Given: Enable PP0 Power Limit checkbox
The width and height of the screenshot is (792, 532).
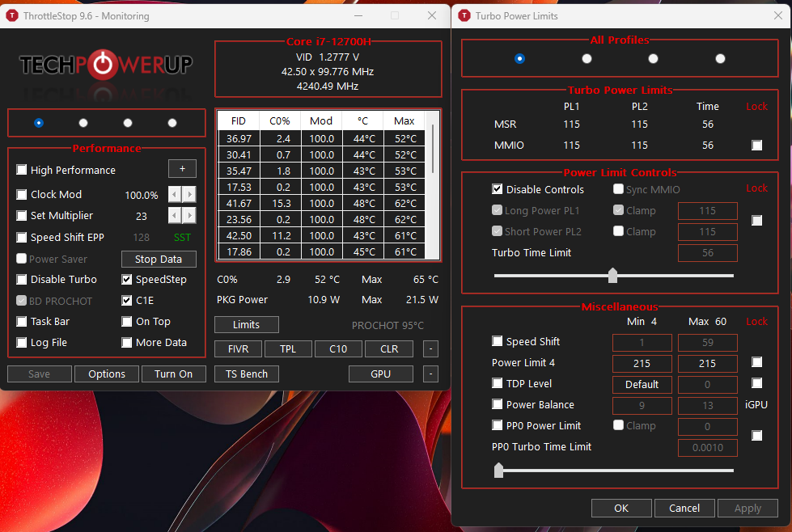Looking at the screenshot, I should tap(497, 425).
